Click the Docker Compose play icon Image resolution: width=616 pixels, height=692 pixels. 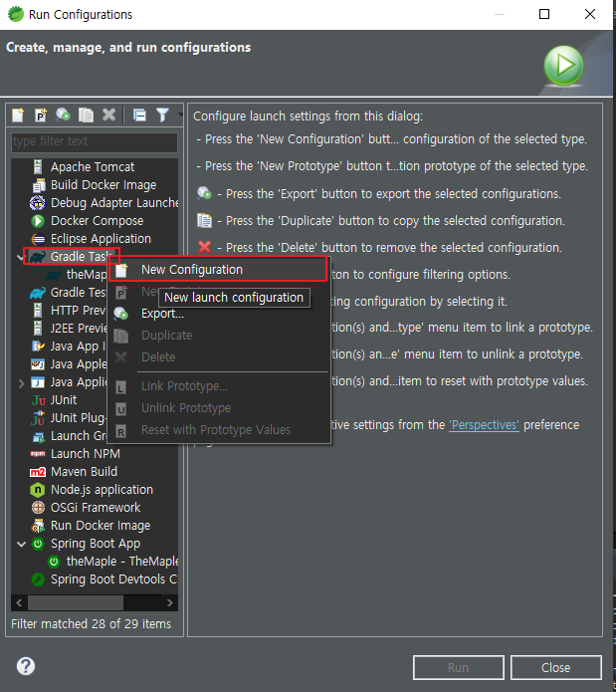coord(38,221)
